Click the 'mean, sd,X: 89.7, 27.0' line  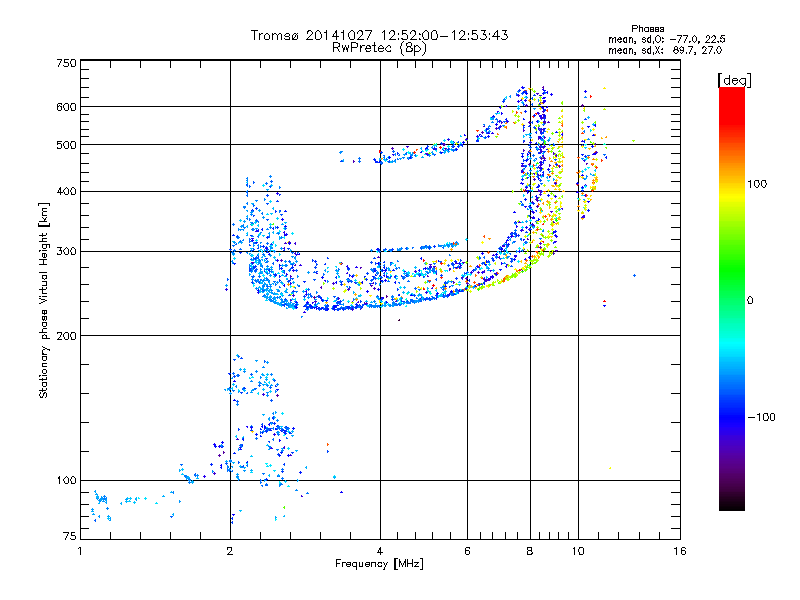[664, 50]
